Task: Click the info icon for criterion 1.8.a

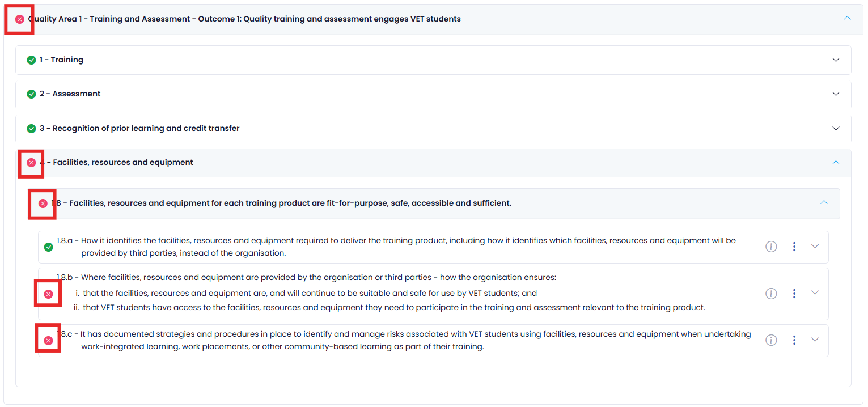Action: tap(771, 247)
